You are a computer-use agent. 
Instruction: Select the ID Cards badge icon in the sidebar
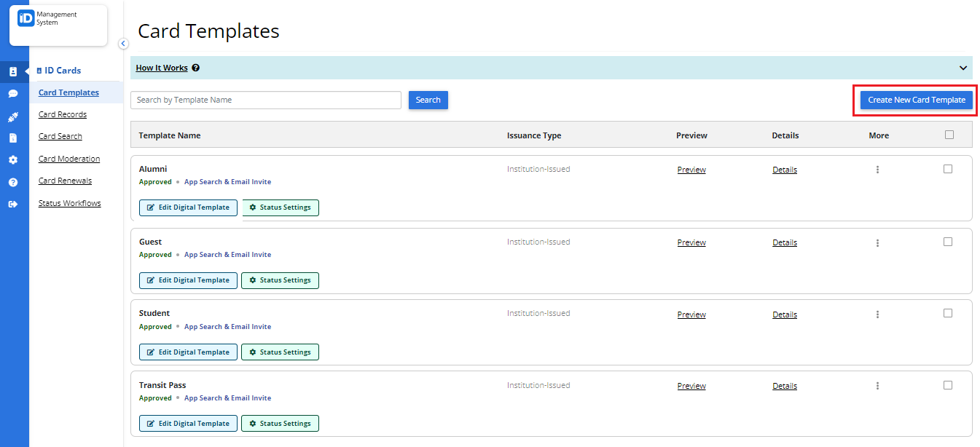click(14, 71)
